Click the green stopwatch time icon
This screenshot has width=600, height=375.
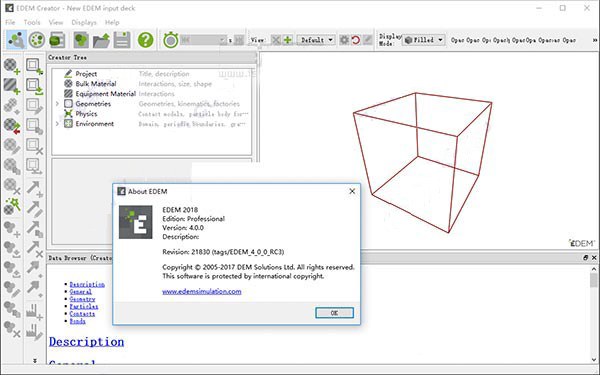[x=171, y=40]
